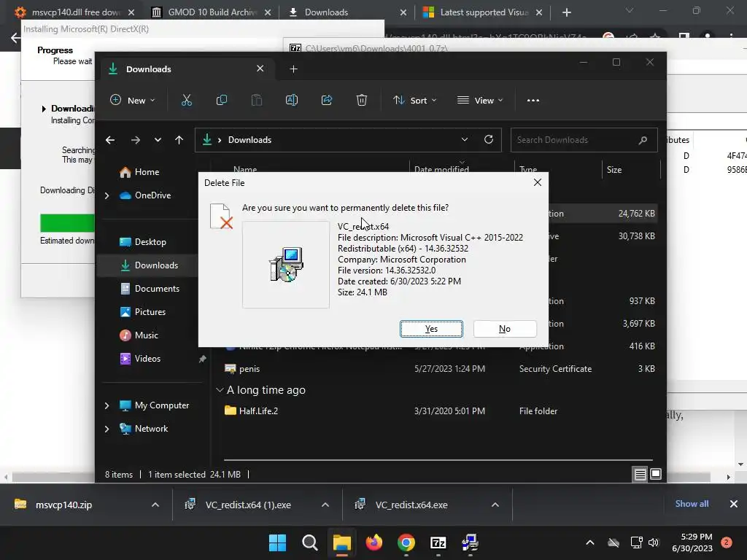Click the Paste clipboard icon
The width and height of the screenshot is (747, 560).
click(256, 101)
